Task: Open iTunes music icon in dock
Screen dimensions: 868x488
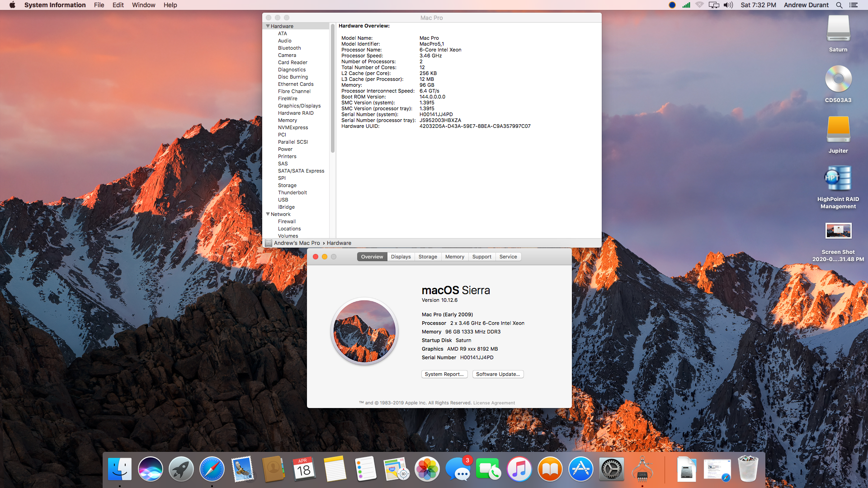Action: click(x=519, y=469)
